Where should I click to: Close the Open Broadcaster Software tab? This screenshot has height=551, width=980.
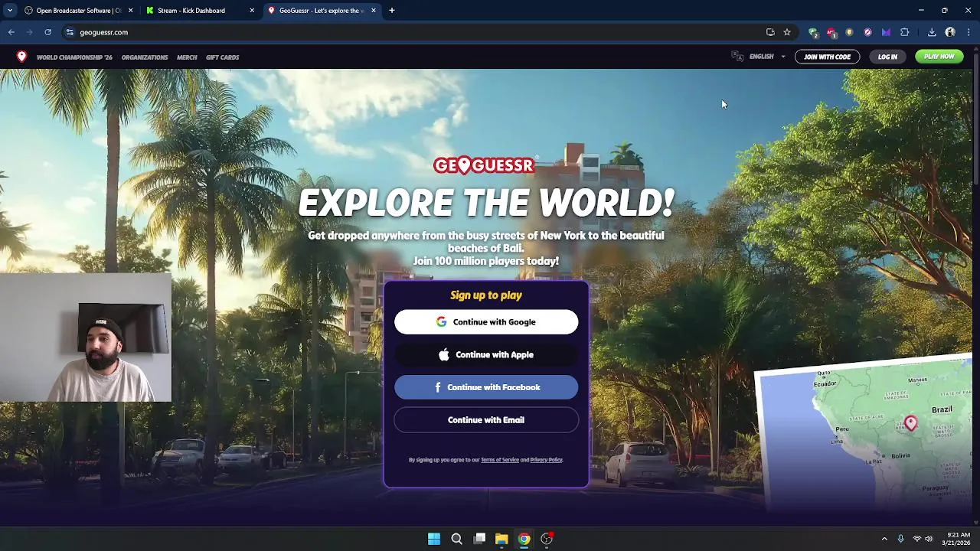[130, 11]
